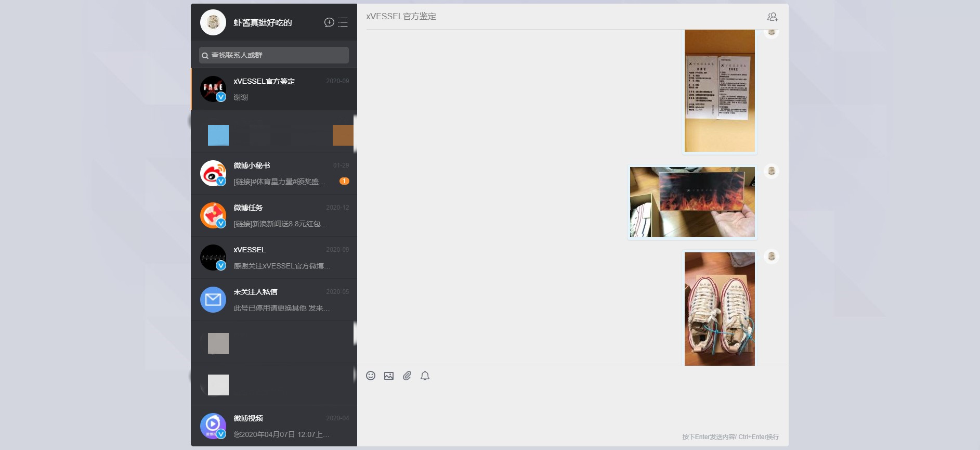Click the 微博任务 avatar icon
Viewport: 980px width, 450px height.
coord(213,215)
